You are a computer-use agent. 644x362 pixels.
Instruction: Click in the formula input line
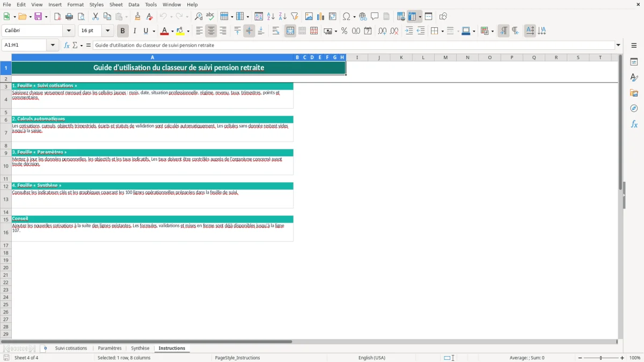354,46
